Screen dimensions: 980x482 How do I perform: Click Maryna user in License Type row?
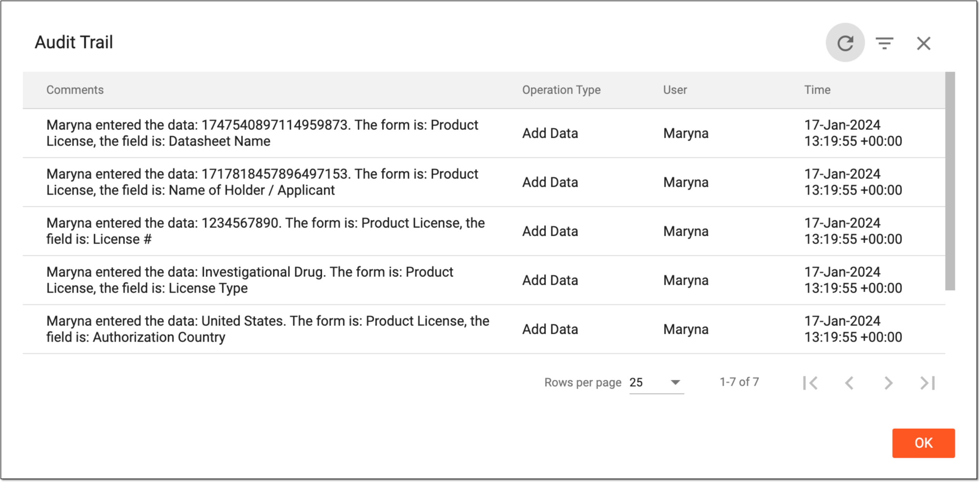pos(686,280)
